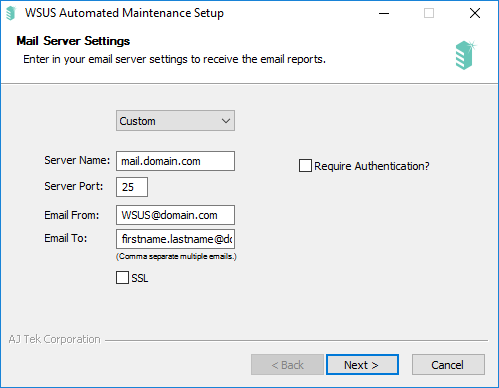Minimize the setup window
Image resolution: width=499 pixels, height=388 pixels.
point(384,13)
